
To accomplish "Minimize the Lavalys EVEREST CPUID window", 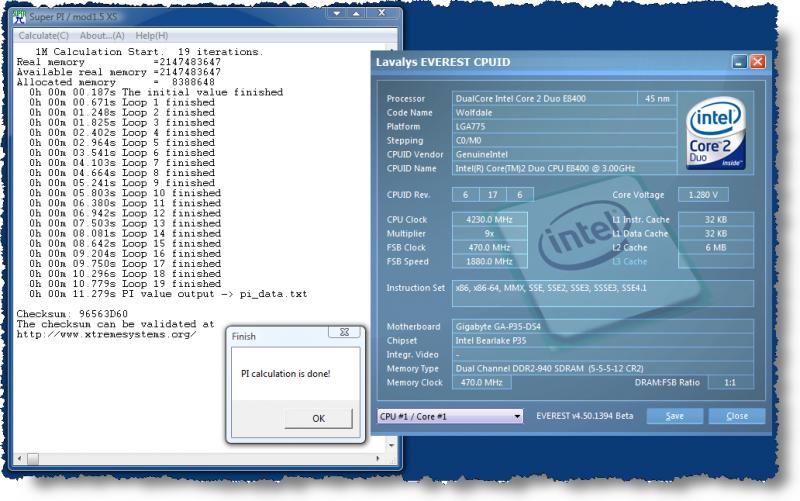I will 739,62.
